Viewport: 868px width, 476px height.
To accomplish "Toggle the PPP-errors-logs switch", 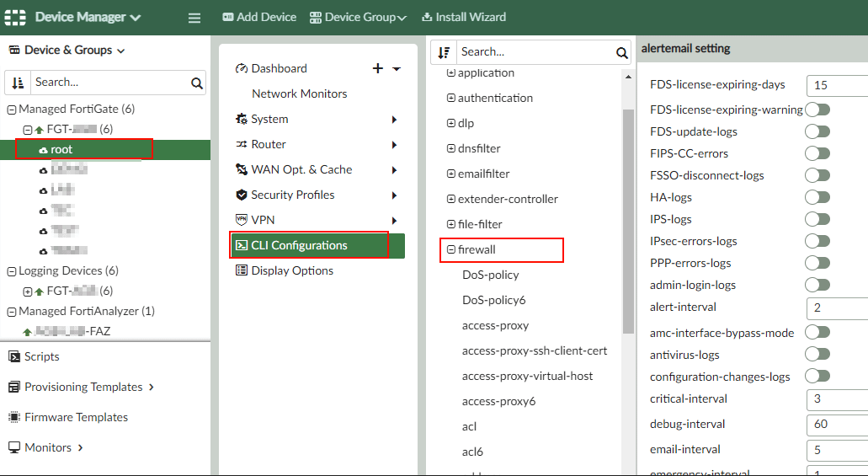I will 817,263.
